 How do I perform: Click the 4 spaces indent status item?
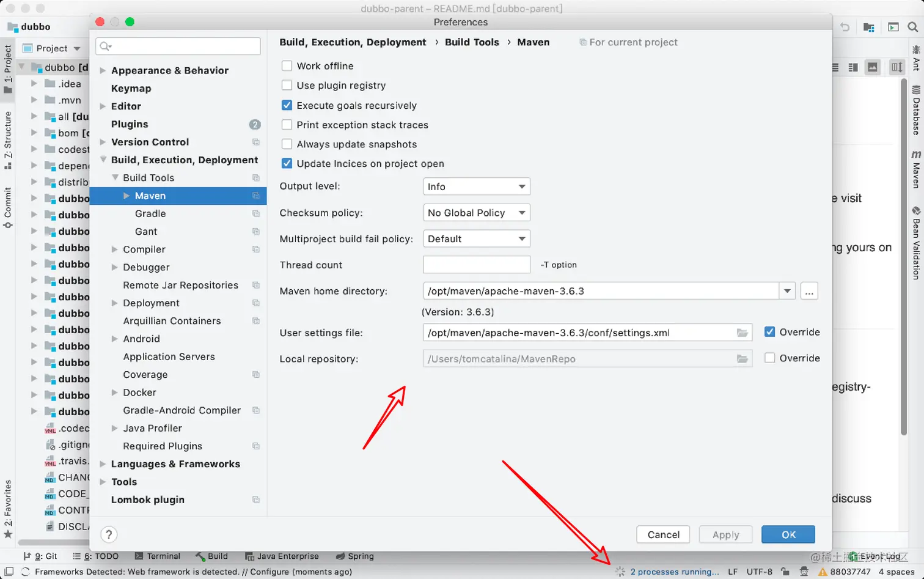(897, 572)
